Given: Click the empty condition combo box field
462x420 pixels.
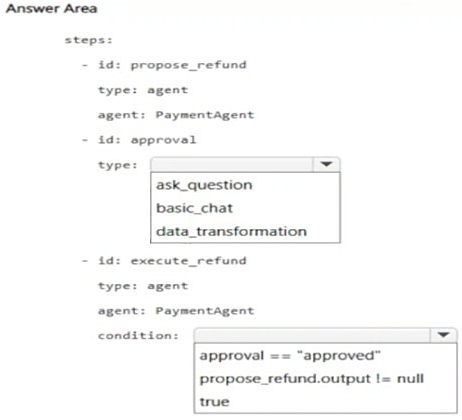Looking at the screenshot, I should point(312,335).
